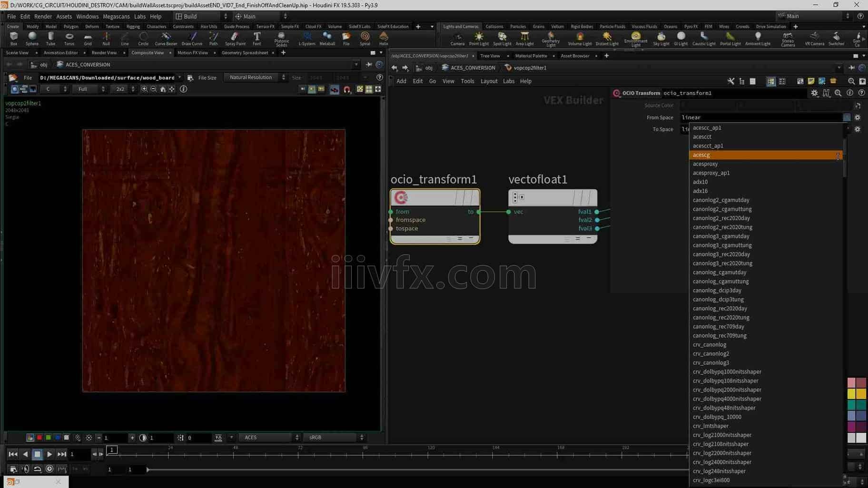
Task: Add a Portal Light
Action: [x=730, y=39]
